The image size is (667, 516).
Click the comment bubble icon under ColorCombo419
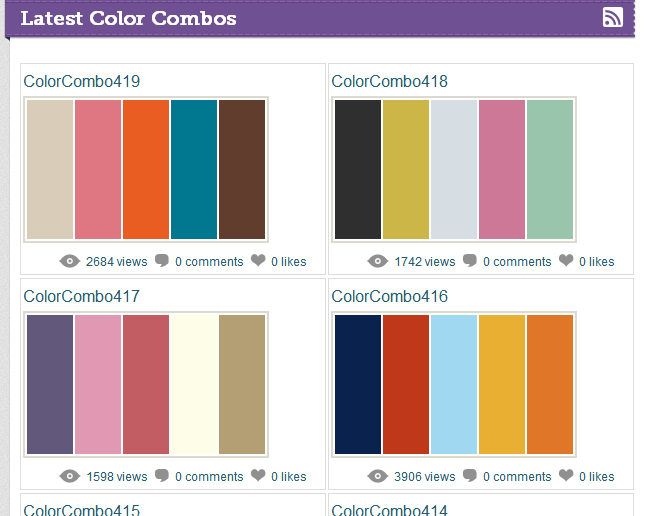[x=162, y=260]
